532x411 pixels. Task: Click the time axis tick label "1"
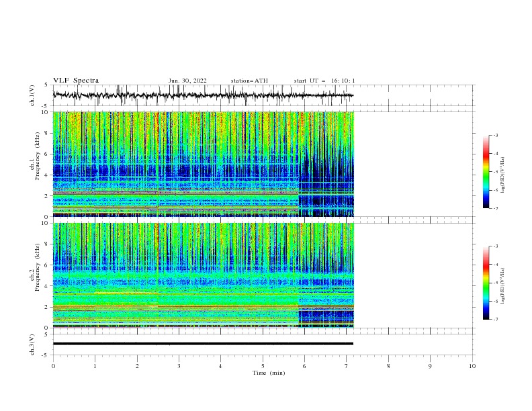[95, 366]
